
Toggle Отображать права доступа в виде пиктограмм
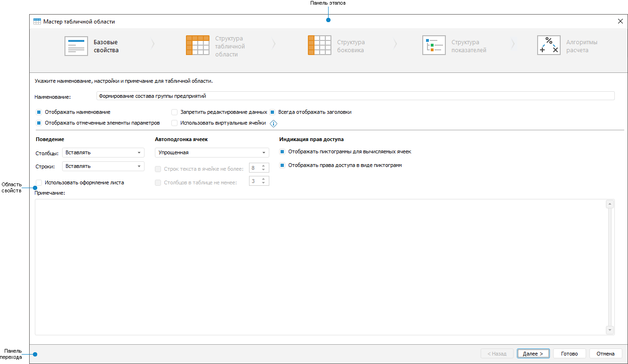[x=282, y=166]
